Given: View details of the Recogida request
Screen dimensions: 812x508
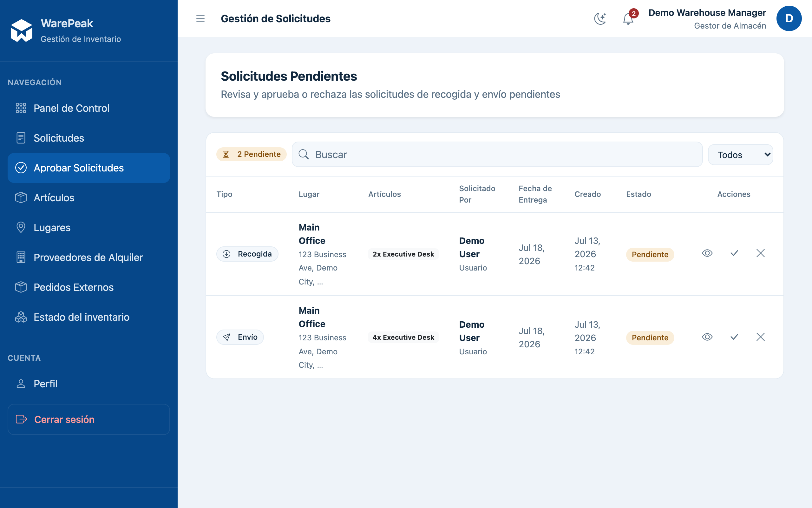Looking at the screenshot, I should tap(707, 253).
